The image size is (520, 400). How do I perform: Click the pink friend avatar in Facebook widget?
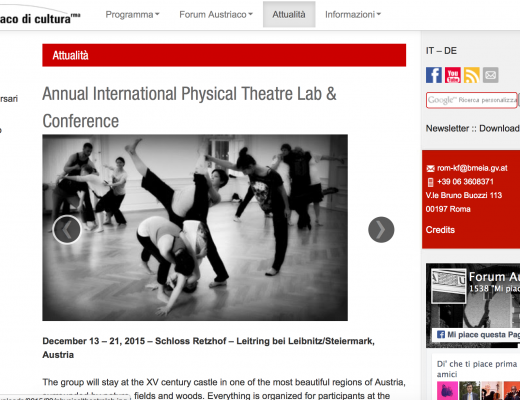click(447, 391)
